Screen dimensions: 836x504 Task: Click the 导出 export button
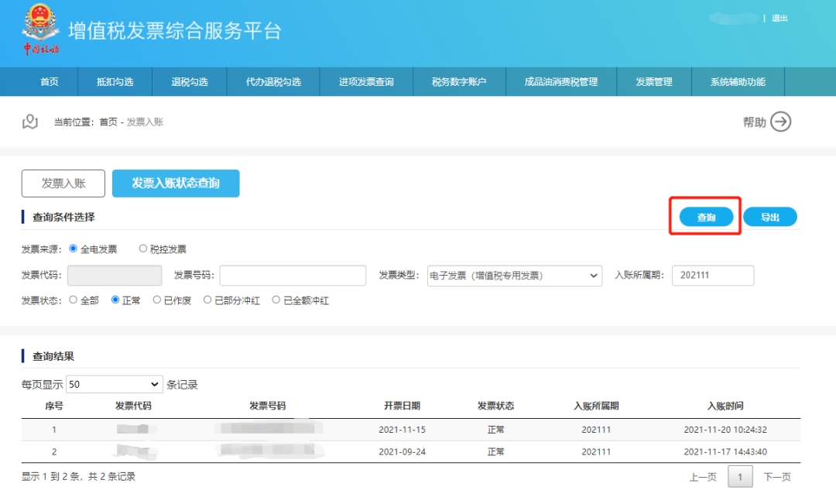click(769, 217)
